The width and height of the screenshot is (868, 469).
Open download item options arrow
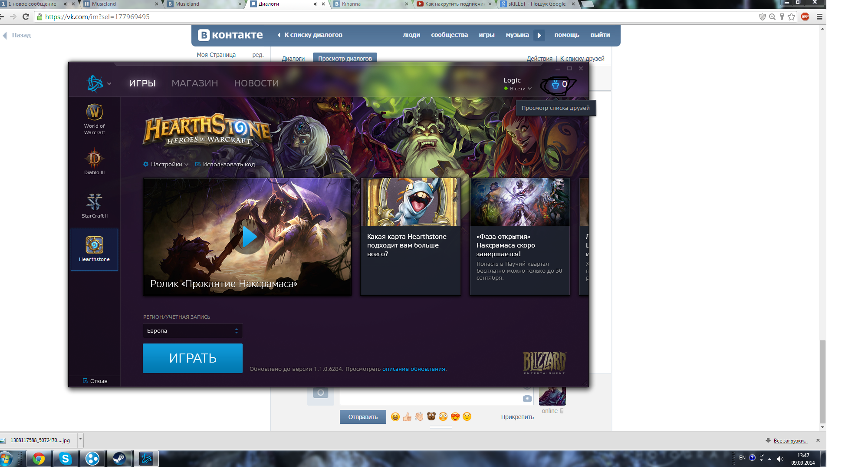pos(80,440)
